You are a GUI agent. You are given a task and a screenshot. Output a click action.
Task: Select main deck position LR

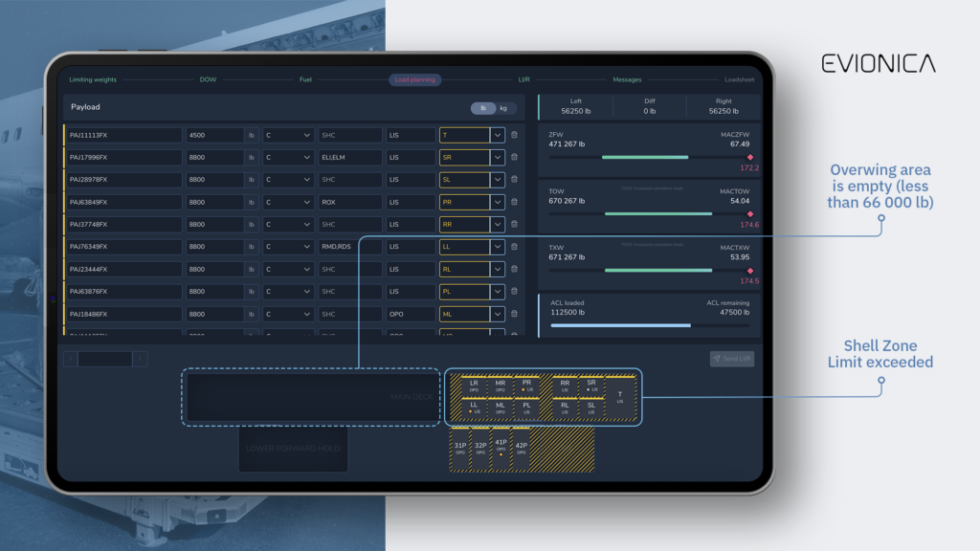[474, 385]
